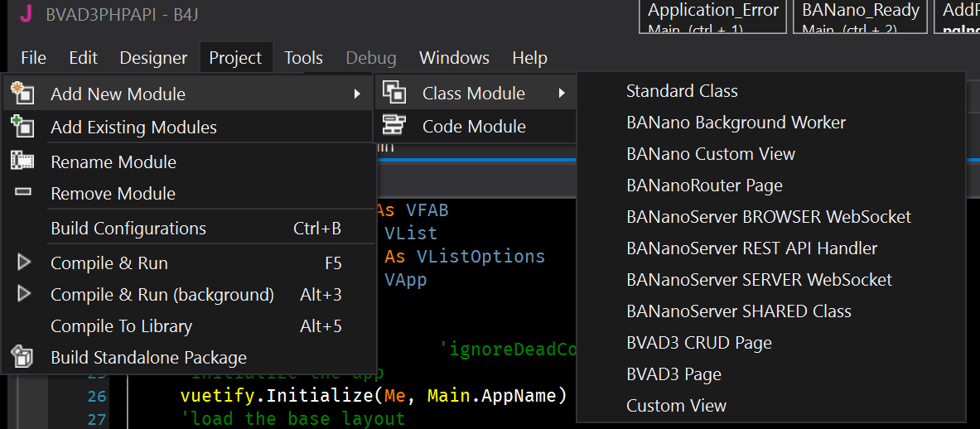
Task: Click the Add Existing Modules icon
Action: pos(22,127)
